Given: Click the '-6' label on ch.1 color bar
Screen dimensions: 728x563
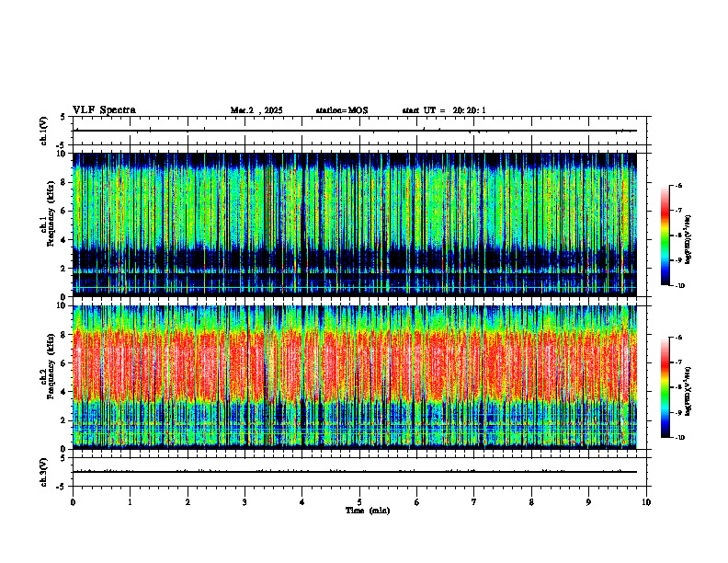Looking at the screenshot, I should click(679, 185).
